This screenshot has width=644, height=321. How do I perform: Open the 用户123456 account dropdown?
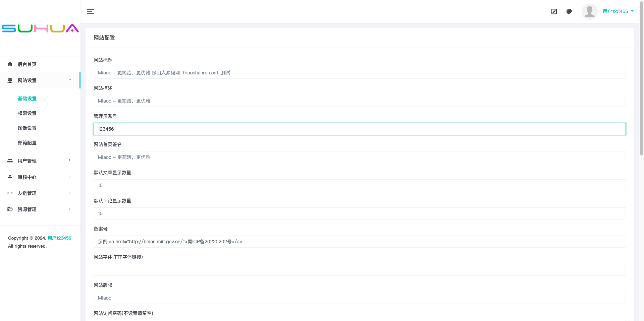tap(618, 11)
